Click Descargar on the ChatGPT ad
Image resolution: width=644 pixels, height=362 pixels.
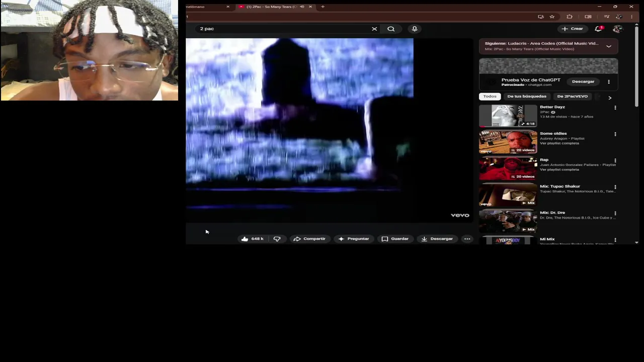pos(583,81)
